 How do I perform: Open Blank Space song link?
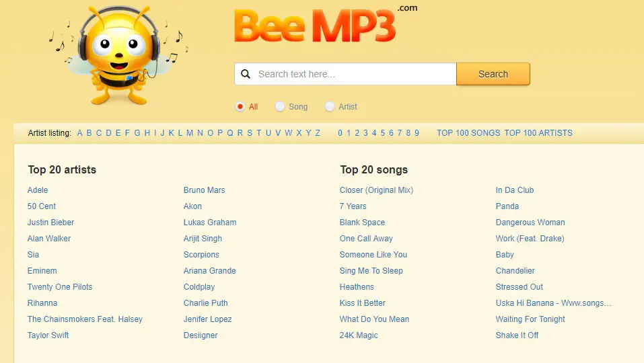tap(362, 223)
